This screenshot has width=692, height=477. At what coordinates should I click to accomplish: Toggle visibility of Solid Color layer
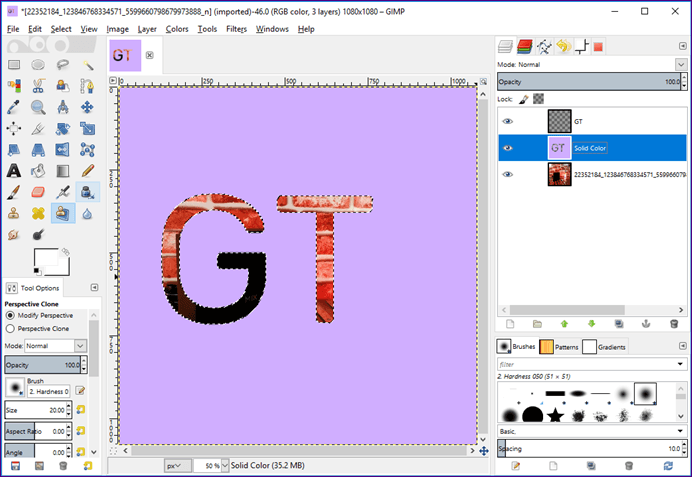point(508,148)
